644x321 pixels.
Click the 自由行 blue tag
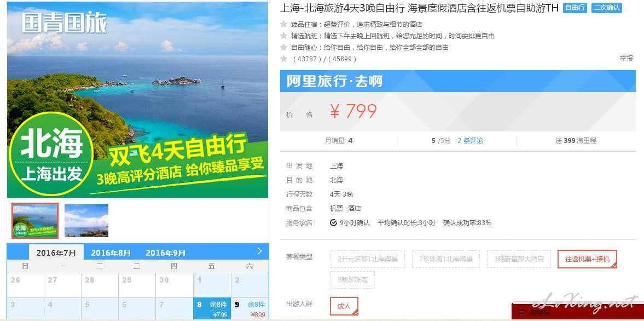[575, 8]
